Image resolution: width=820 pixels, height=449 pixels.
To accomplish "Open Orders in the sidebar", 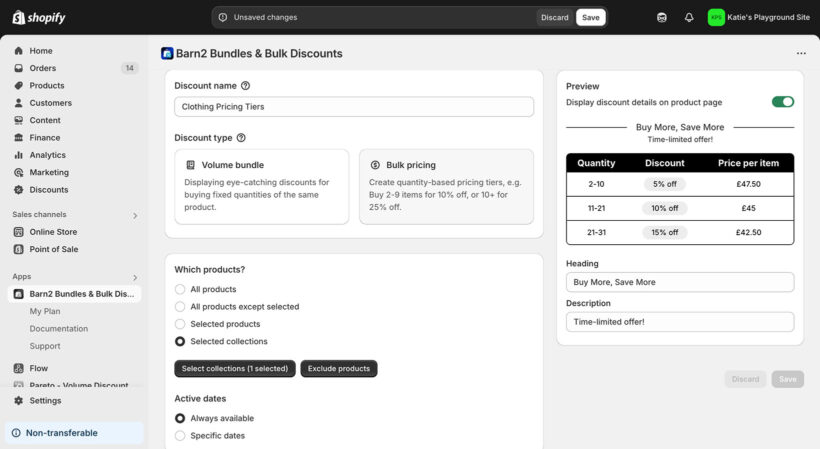I will [43, 68].
